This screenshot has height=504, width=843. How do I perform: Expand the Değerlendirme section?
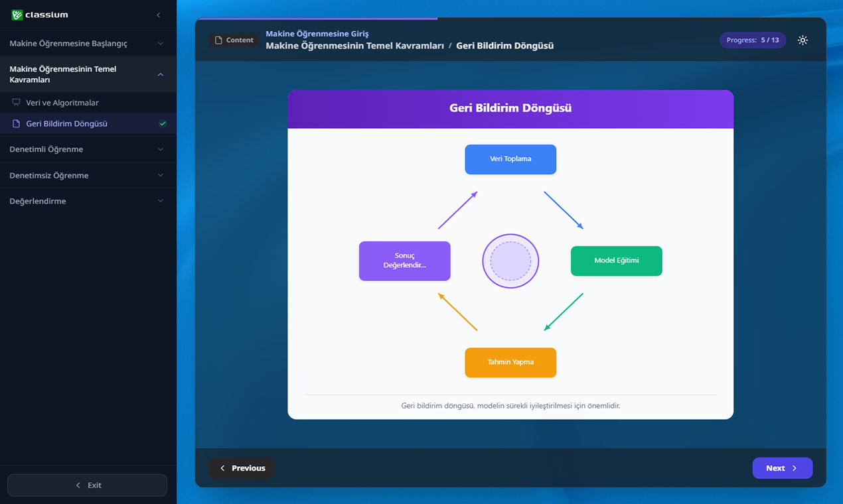[88, 201]
